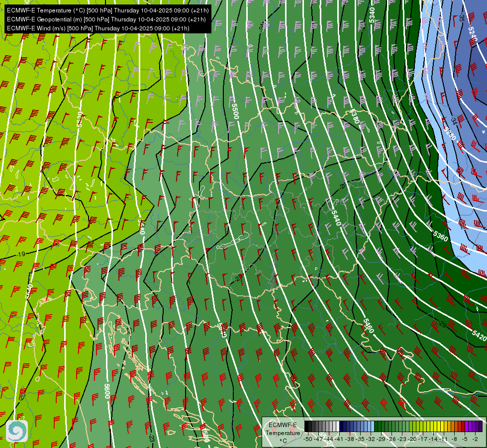
Task: Click the 5240 contour label
Action: pos(472,34)
